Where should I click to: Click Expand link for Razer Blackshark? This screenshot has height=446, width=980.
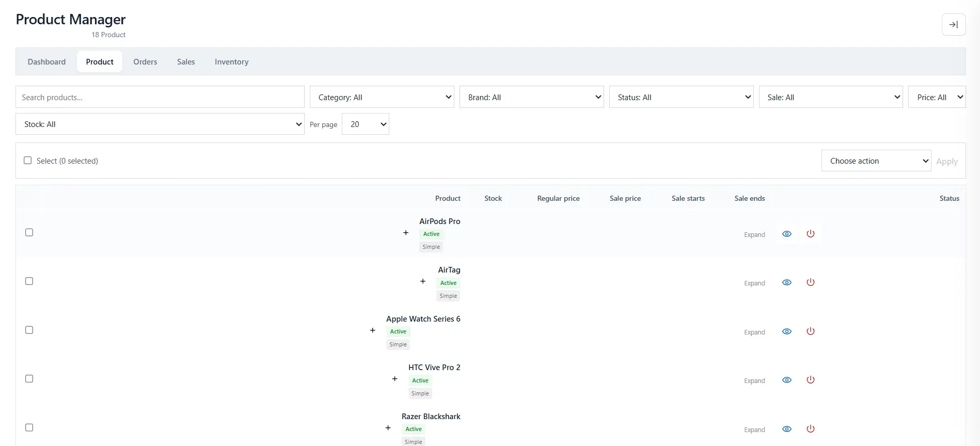click(754, 429)
